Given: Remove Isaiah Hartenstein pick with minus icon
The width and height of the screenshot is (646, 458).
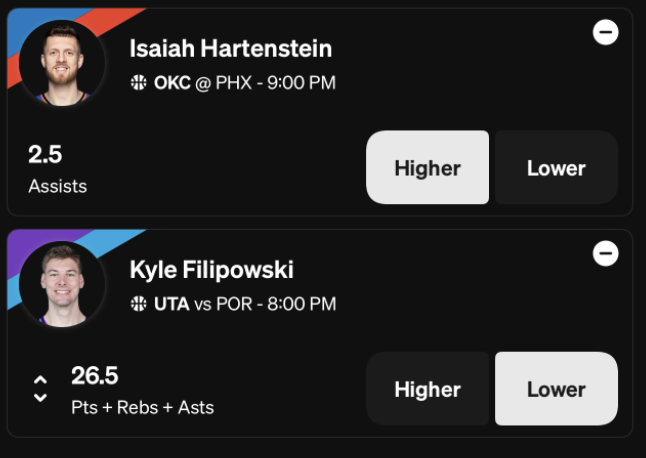Looking at the screenshot, I should (605, 32).
